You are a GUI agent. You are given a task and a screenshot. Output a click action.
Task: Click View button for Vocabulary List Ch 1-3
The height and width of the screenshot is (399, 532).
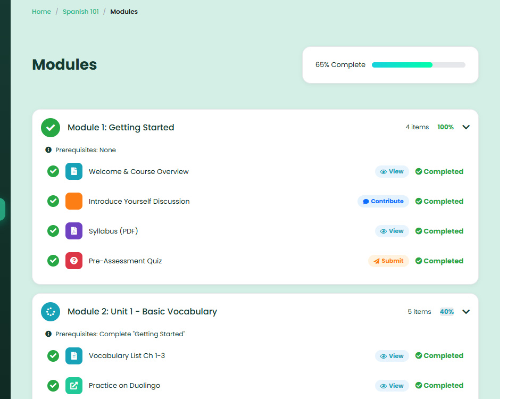[x=392, y=356]
